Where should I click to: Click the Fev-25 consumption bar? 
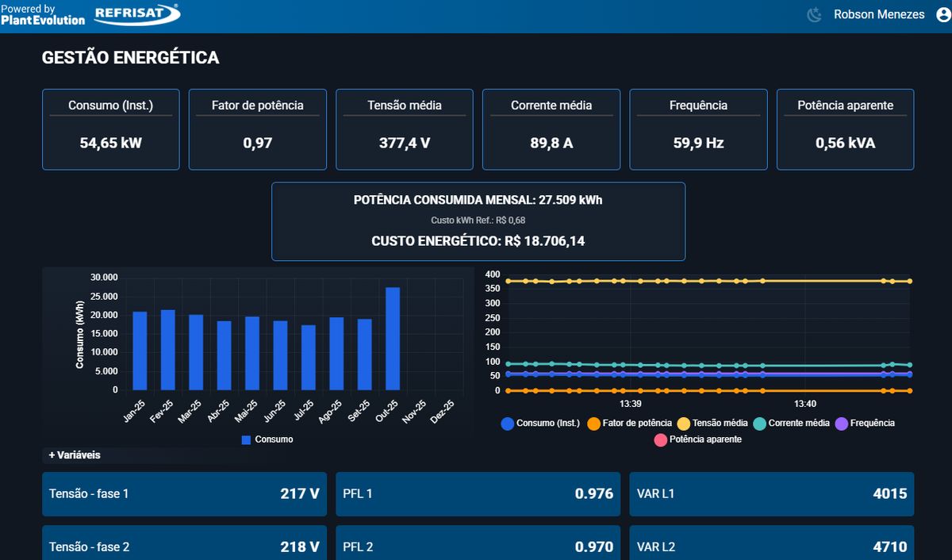(167, 350)
